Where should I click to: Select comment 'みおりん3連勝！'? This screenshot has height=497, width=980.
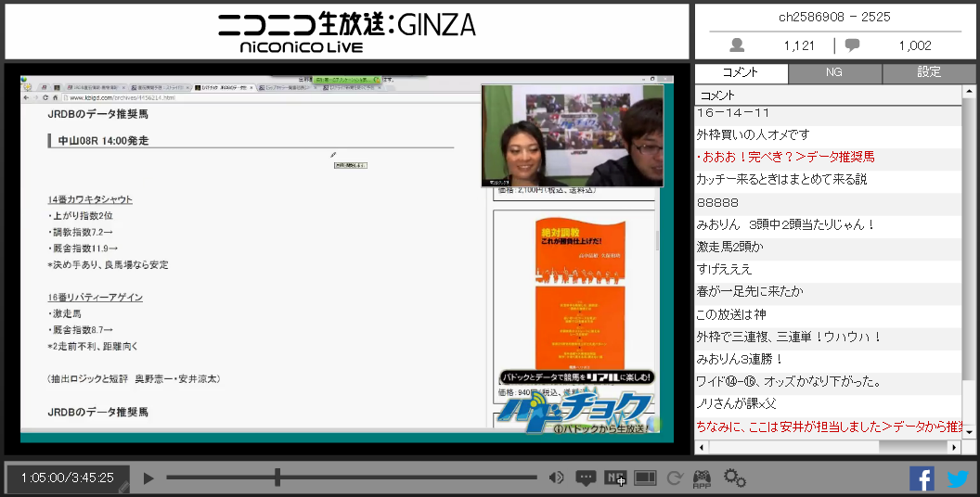(x=828, y=360)
